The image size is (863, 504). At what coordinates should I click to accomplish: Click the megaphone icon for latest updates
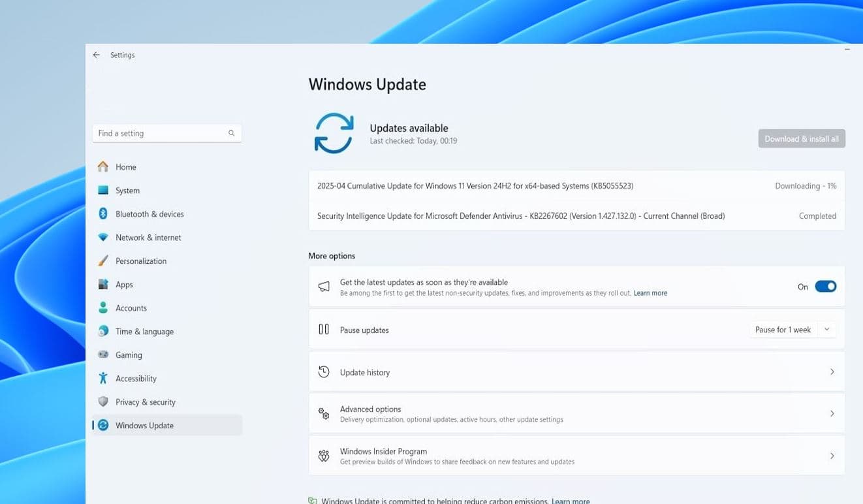tap(324, 287)
